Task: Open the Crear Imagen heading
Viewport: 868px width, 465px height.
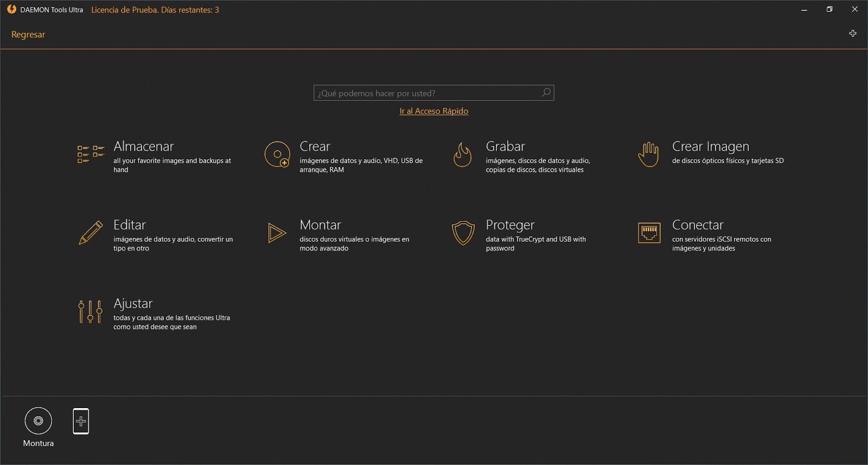Action: 711,147
